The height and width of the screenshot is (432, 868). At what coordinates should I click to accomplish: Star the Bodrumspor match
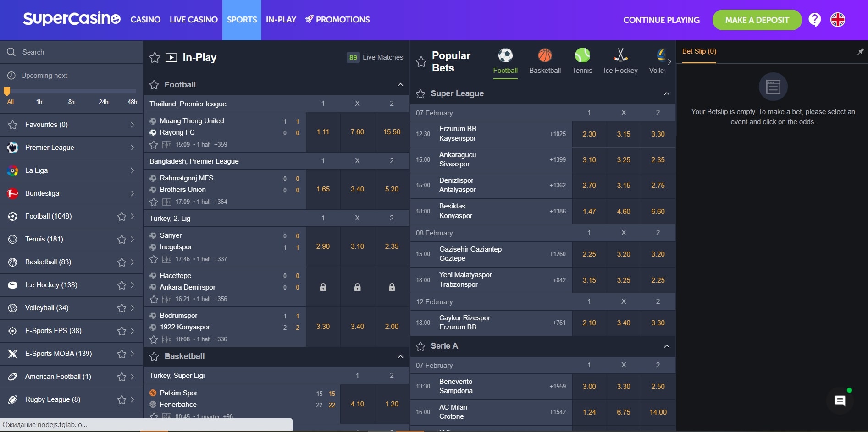click(x=154, y=339)
